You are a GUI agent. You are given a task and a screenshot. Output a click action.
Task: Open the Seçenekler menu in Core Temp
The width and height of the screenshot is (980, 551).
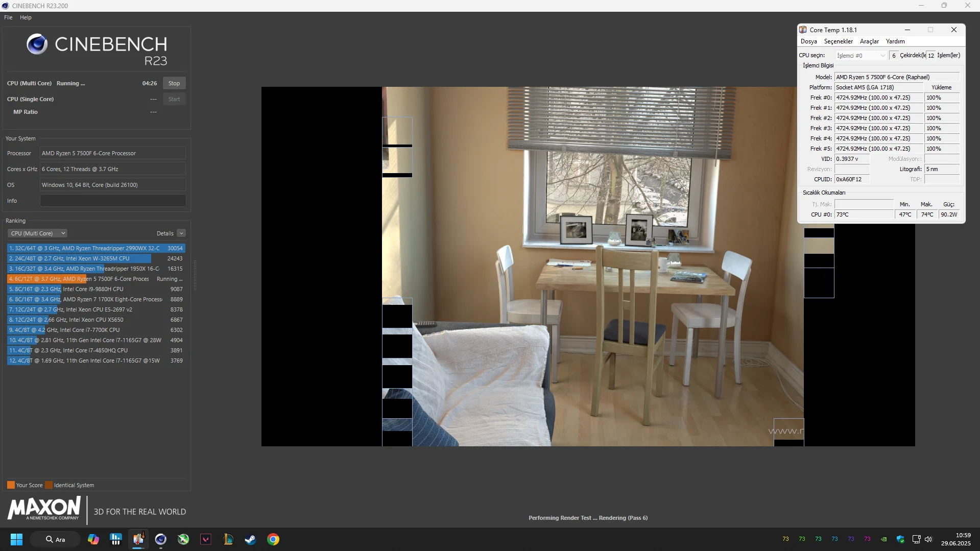[x=838, y=41]
